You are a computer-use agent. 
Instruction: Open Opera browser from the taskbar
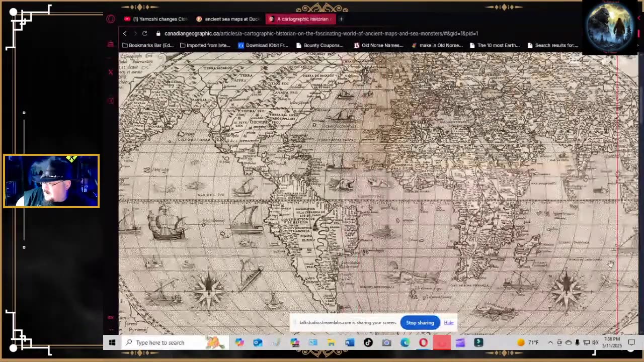[x=423, y=343]
